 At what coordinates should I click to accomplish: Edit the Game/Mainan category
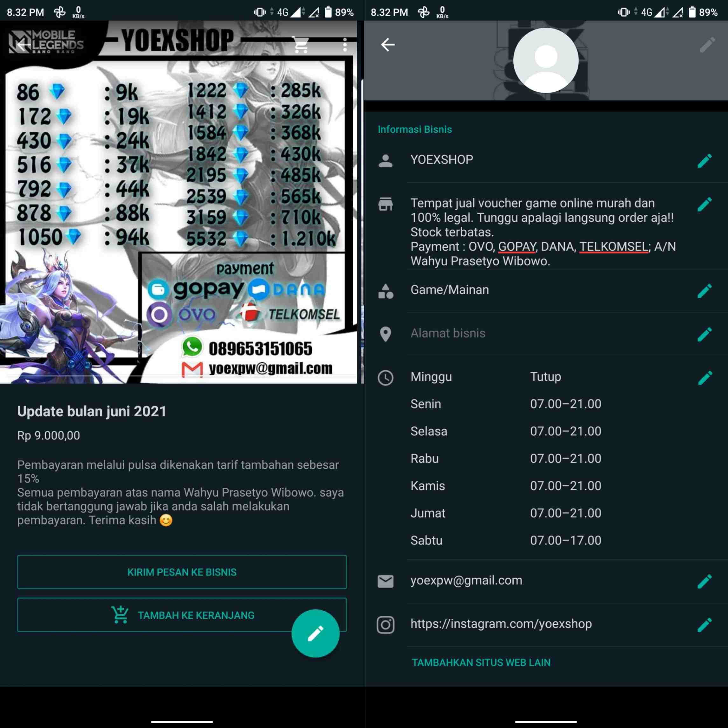click(704, 291)
